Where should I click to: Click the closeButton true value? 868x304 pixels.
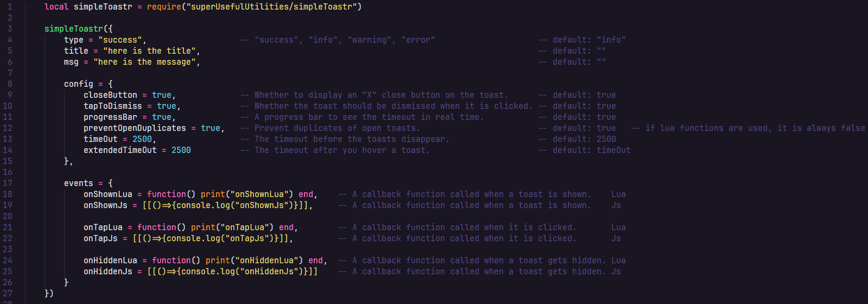pos(161,95)
